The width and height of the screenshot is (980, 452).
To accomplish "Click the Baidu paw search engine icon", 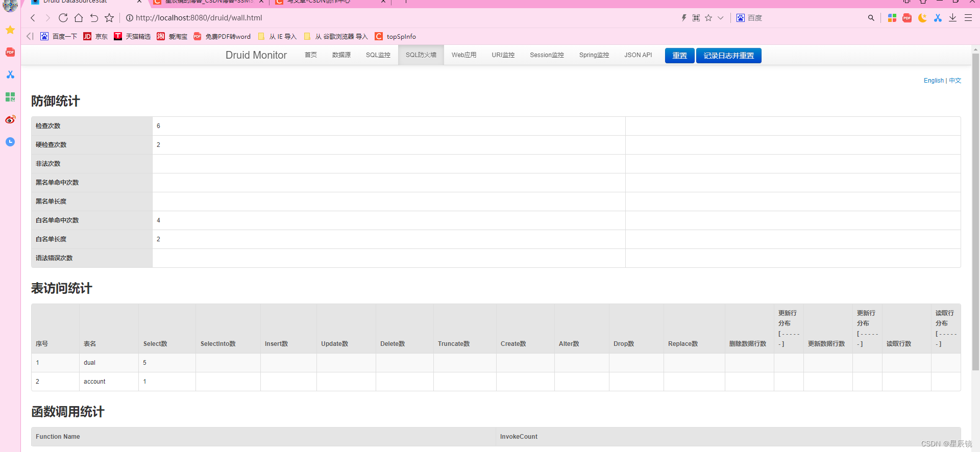I will click(741, 18).
